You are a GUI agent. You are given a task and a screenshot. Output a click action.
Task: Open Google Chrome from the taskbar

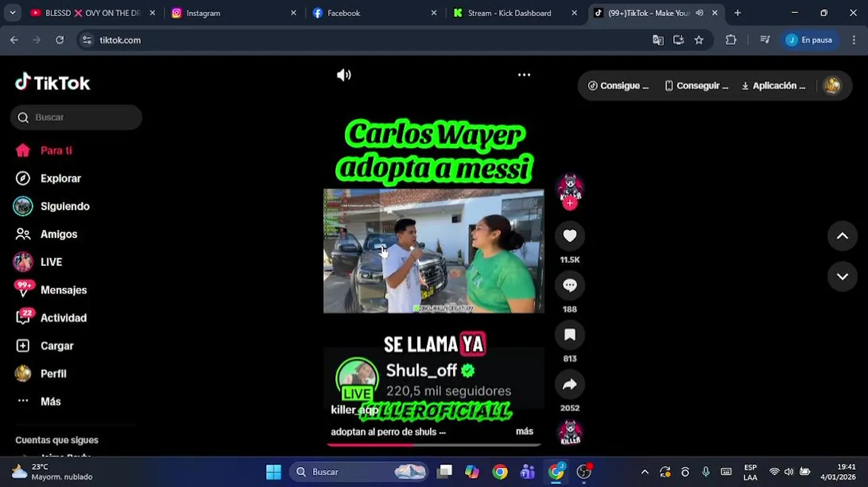(x=500, y=472)
